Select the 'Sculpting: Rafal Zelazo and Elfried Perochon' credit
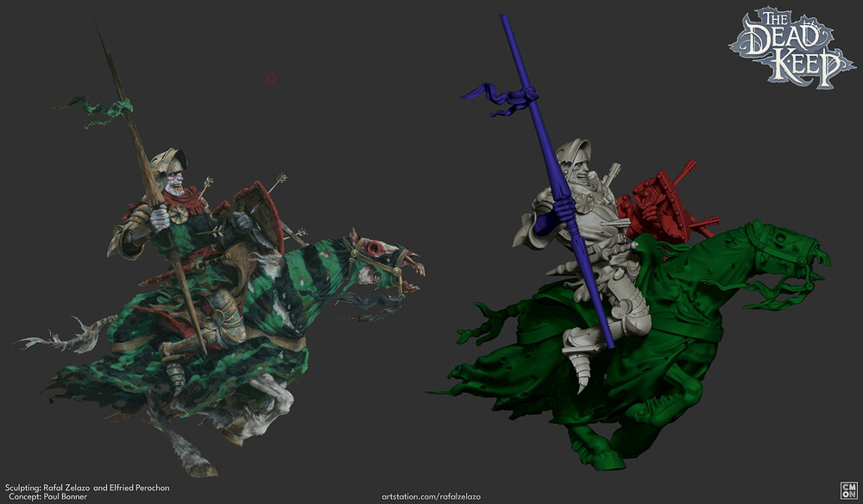Screen dimensions: 863x504 pyautogui.click(x=87, y=488)
